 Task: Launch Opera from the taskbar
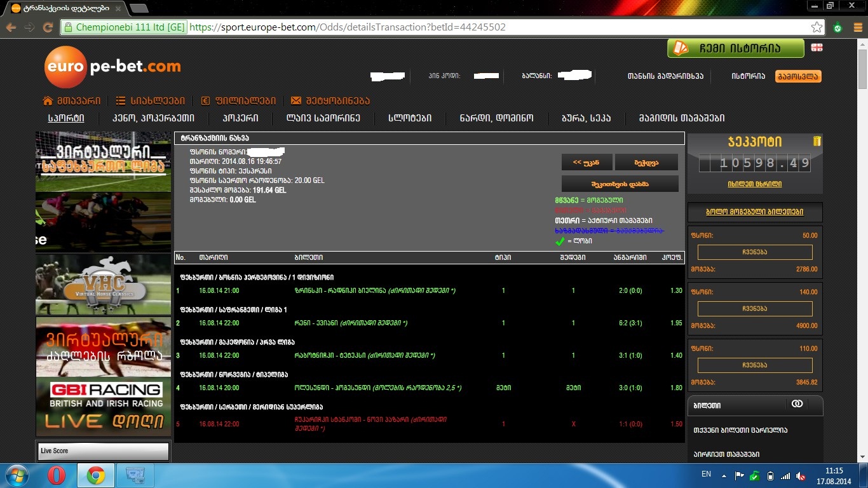[57, 475]
